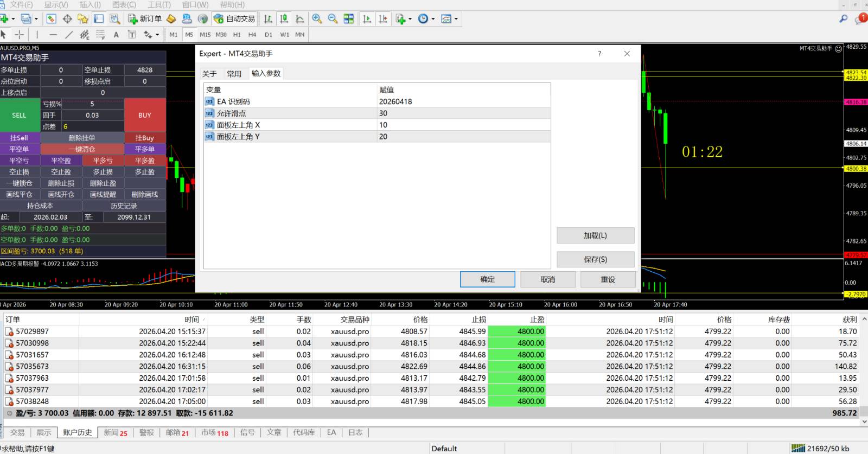The height and width of the screenshot is (454, 868).
Task: Click the New Order (新订单) toolbar button
Action: (x=145, y=19)
